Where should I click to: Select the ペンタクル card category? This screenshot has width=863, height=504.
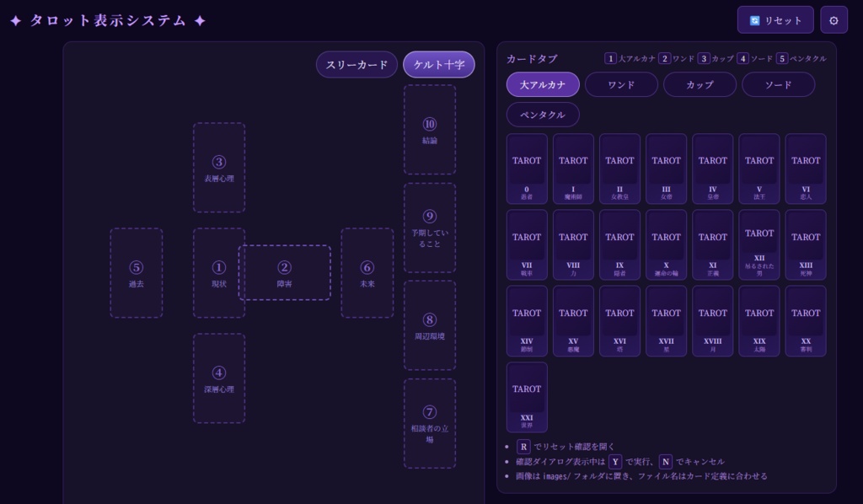click(543, 115)
